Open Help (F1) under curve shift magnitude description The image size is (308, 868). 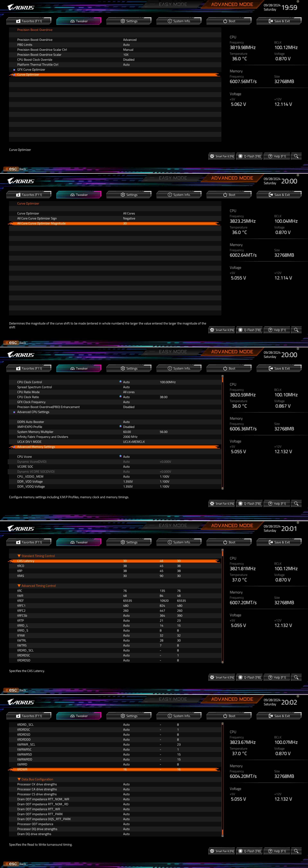coord(277,330)
